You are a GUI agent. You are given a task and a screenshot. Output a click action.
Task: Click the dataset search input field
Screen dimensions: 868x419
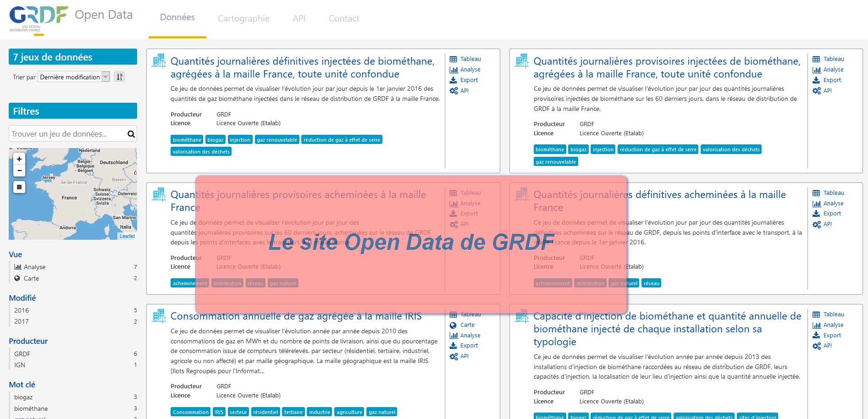[67, 134]
